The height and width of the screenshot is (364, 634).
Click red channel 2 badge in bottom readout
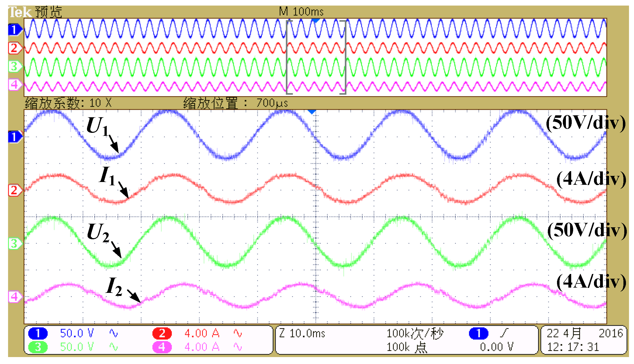162,333
